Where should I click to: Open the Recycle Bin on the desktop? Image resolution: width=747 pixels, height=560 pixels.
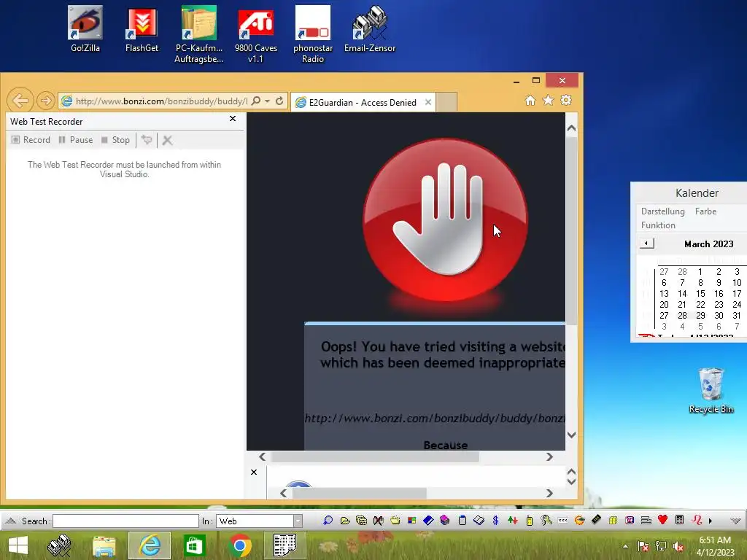pos(711,391)
